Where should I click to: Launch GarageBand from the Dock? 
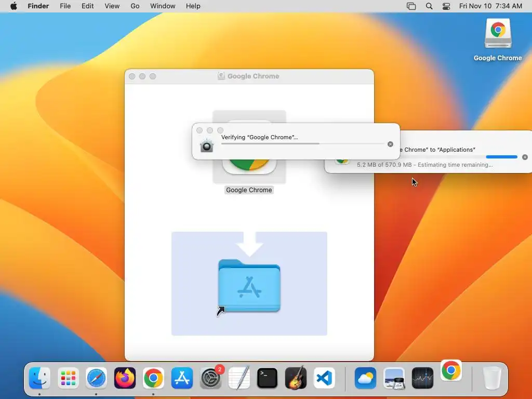[296, 378]
